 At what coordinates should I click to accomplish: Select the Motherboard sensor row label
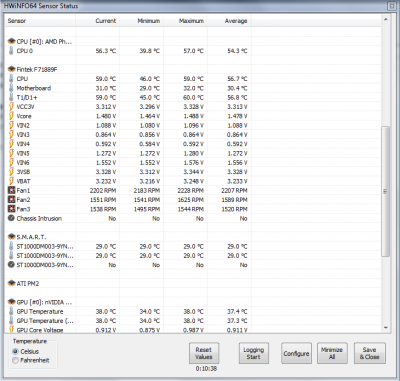pos(34,88)
